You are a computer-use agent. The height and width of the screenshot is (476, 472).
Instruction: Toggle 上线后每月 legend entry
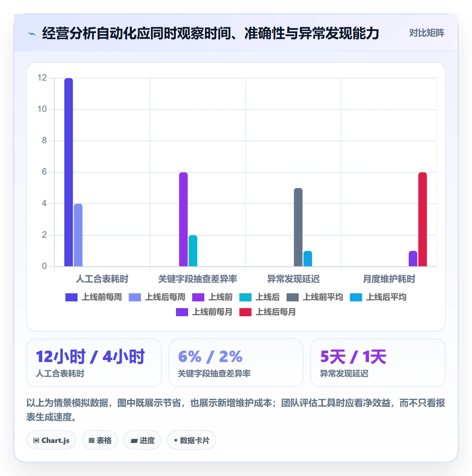[x=268, y=312]
